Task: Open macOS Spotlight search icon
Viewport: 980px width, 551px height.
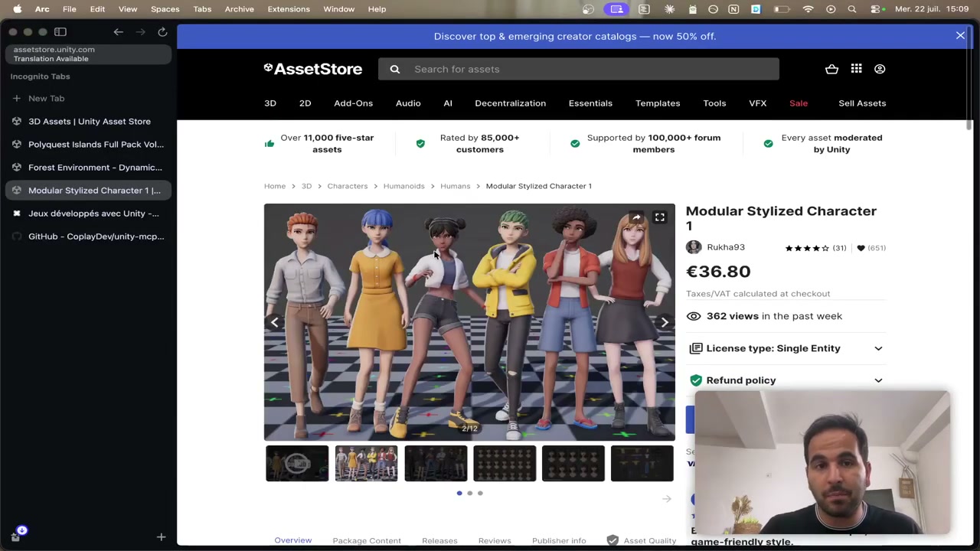Action: (852, 9)
